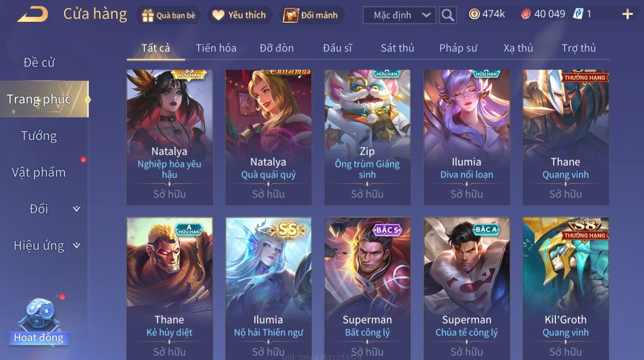This screenshot has width=644, height=360.
Task: Select Đề cử in sidebar
Action: [x=39, y=62]
